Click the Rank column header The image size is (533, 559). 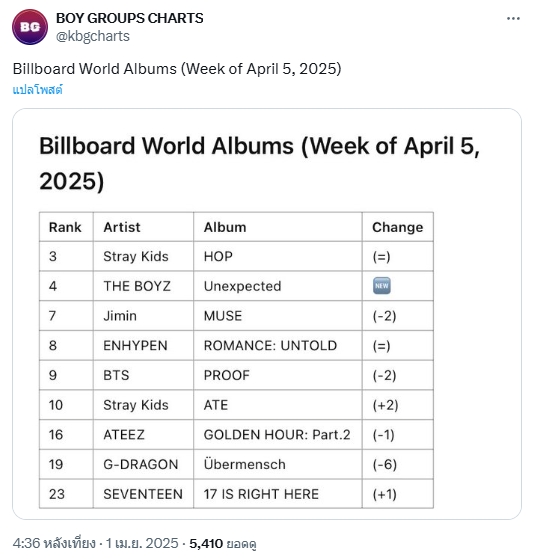(x=66, y=227)
